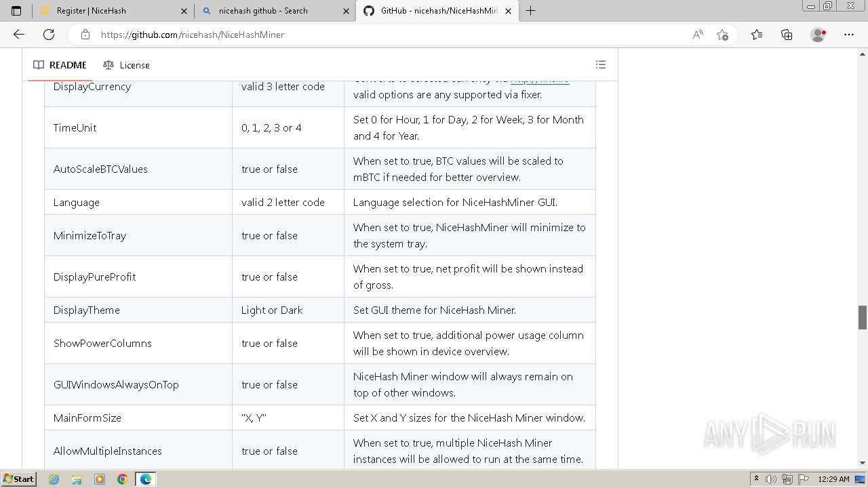This screenshot has height=488, width=868.
Task: Open Edge Settings and more menu
Action: point(849,35)
